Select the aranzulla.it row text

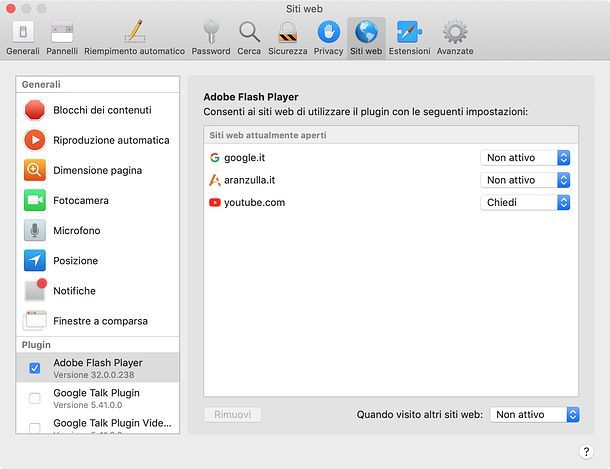(249, 180)
